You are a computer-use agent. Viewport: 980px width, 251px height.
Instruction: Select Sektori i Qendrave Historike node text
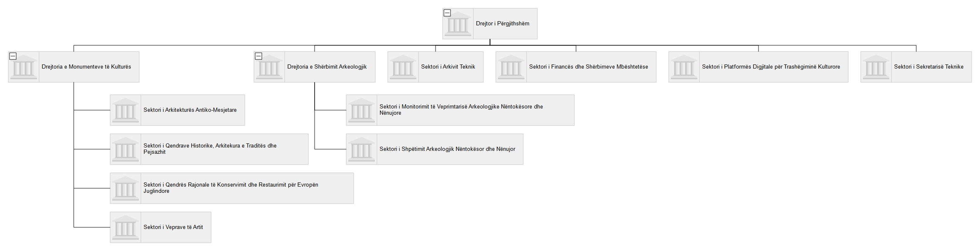(210, 149)
